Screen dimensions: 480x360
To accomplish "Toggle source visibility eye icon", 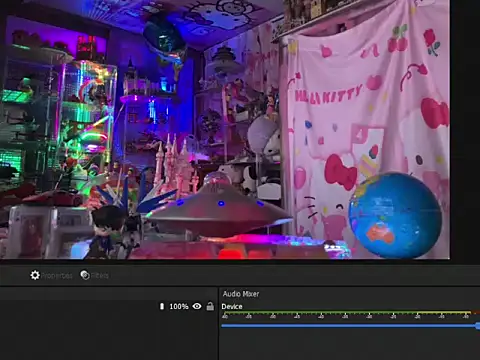I will coord(197,306).
